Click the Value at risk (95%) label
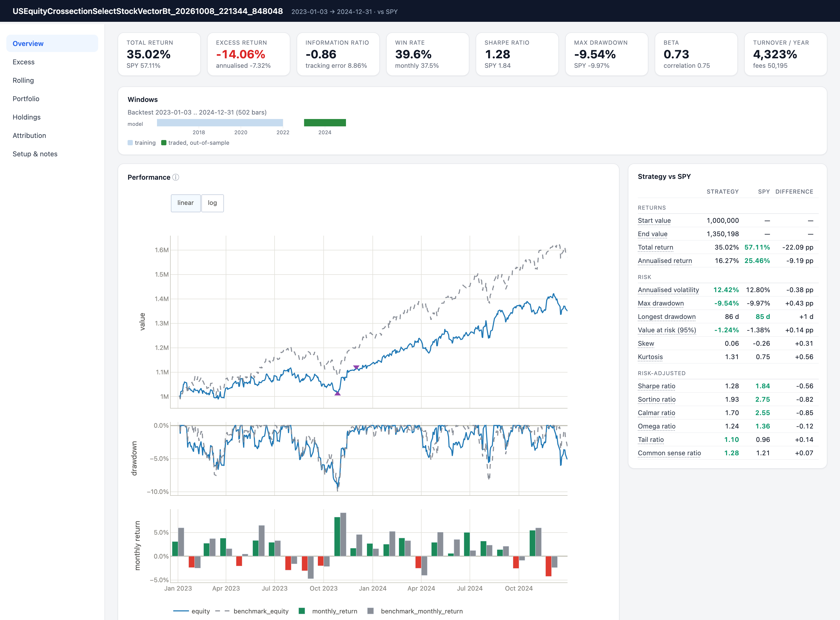Viewport: 840px width, 620px height. pos(667,330)
